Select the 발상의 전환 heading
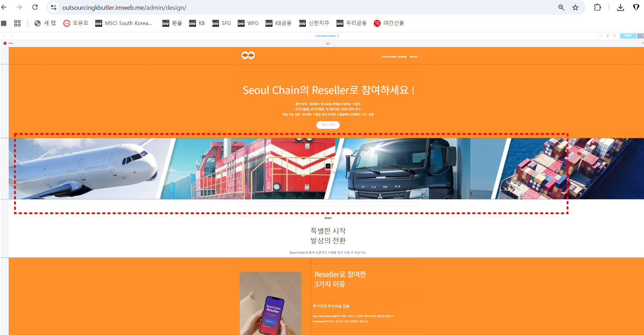Image resolution: width=644 pixels, height=335 pixels. tap(328, 240)
